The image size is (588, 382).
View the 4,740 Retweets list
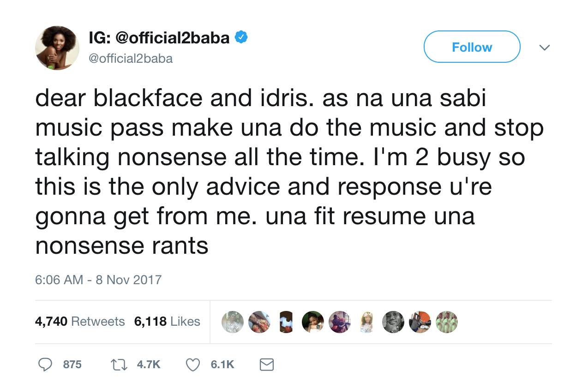click(x=80, y=321)
